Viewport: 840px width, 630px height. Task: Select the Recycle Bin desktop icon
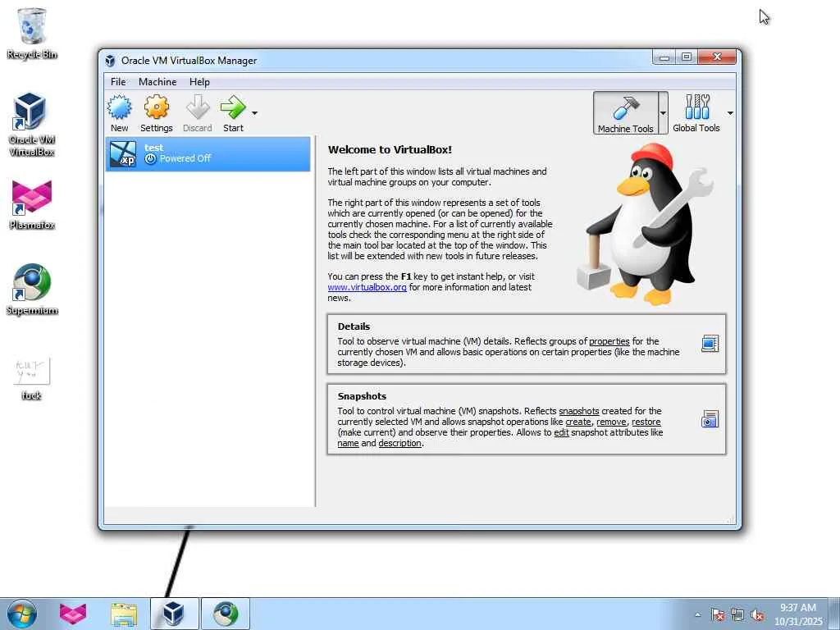(32, 33)
